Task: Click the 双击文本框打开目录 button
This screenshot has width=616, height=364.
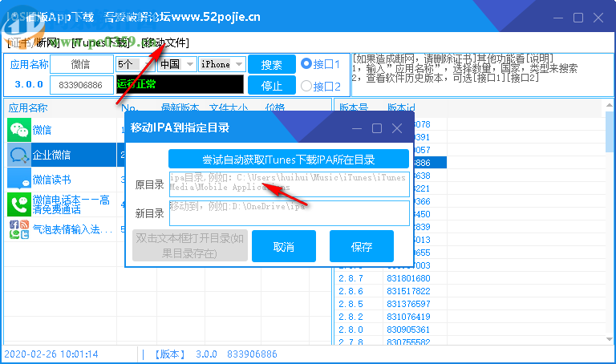Action: pyautogui.click(x=190, y=245)
